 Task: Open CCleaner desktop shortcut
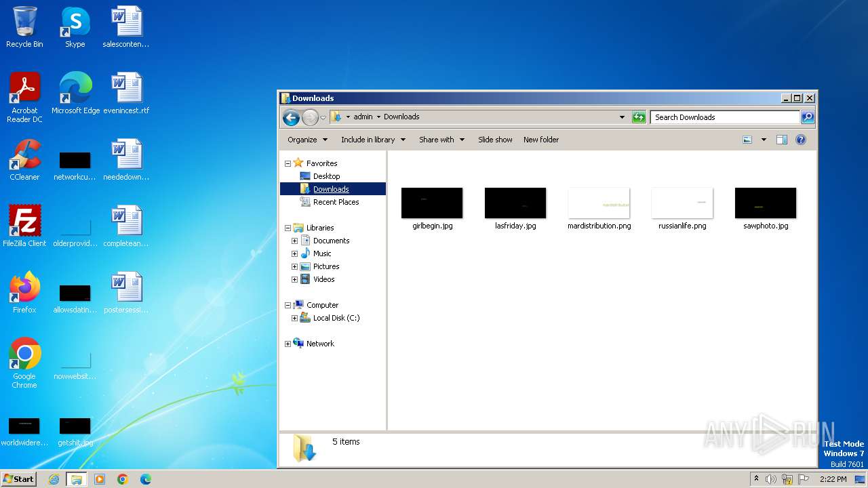tap(24, 160)
